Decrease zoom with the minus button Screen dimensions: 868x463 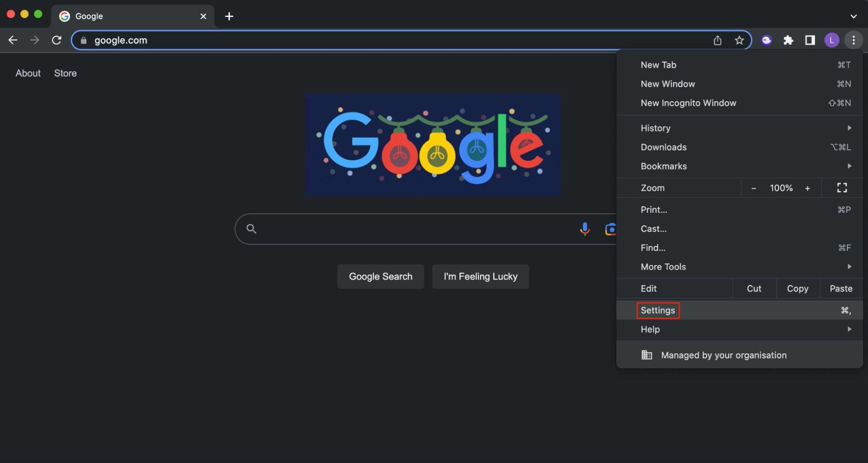[x=753, y=188]
